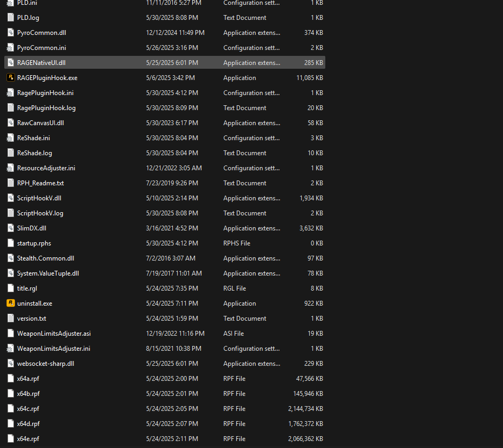The height and width of the screenshot is (448, 503).
Task: Click the RPH_Readme.txt document icon
Action: (11, 183)
